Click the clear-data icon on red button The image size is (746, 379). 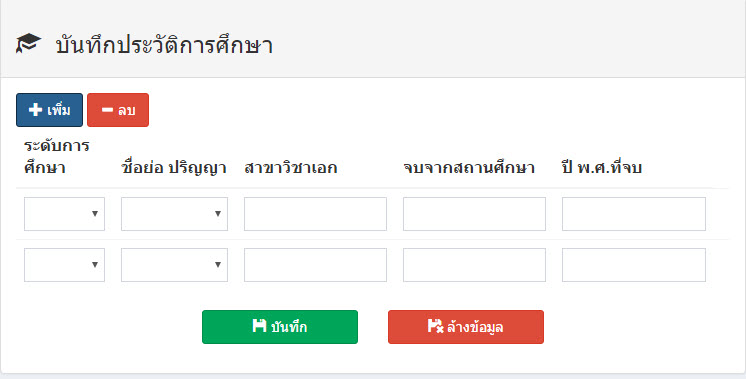435,326
